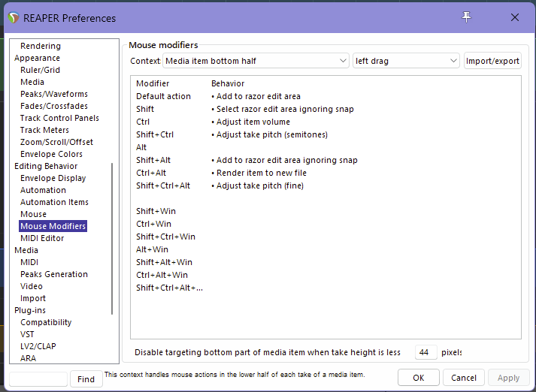Click the Import/export button
This screenshot has height=392, width=536.
coord(492,61)
